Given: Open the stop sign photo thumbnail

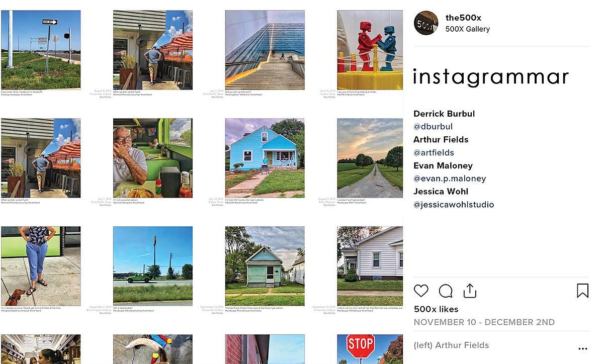Looking at the screenshot, I should tap(370, 349).
